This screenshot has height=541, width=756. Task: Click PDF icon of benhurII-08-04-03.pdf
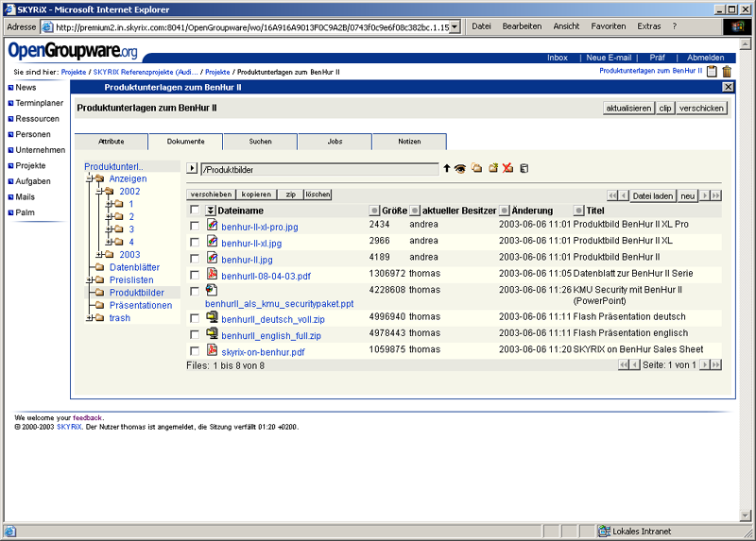click(212, 274)
